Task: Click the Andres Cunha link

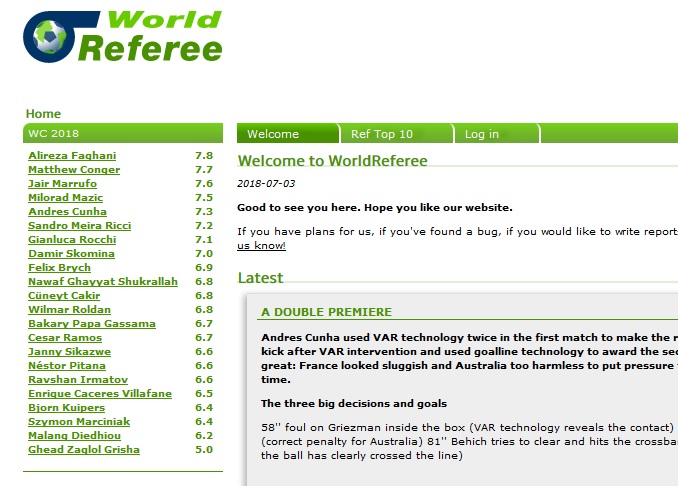Action: 67,211
